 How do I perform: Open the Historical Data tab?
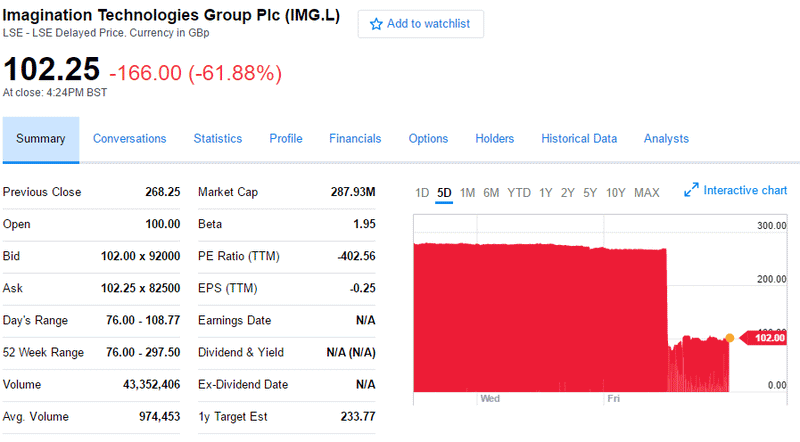[x=579, y=139]
